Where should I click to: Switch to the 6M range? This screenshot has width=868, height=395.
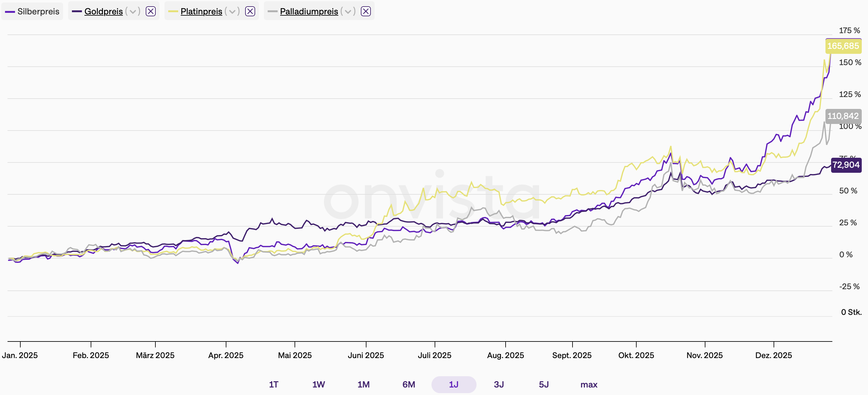pyautogui.click(x=409, y=385)
